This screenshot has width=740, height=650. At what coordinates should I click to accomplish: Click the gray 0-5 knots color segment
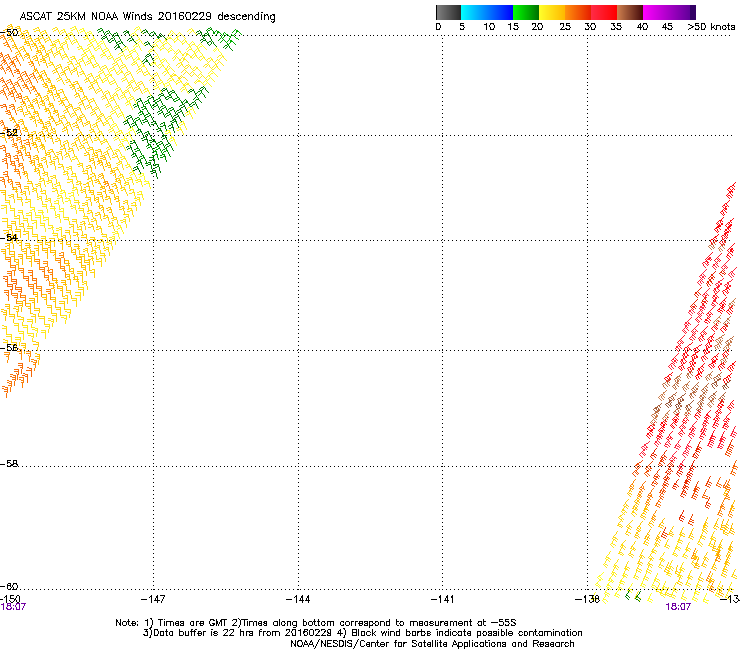448,12
